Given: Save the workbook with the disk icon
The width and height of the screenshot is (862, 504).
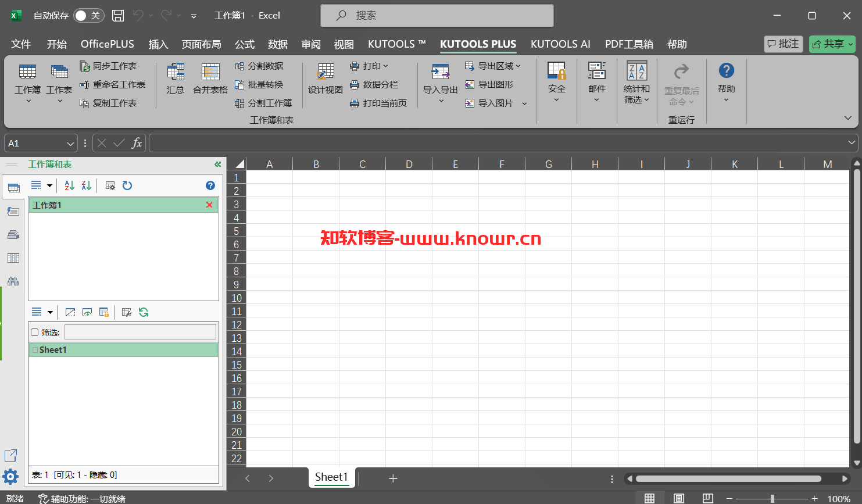Looking at the screenshot, I should (x=117, y=16).
